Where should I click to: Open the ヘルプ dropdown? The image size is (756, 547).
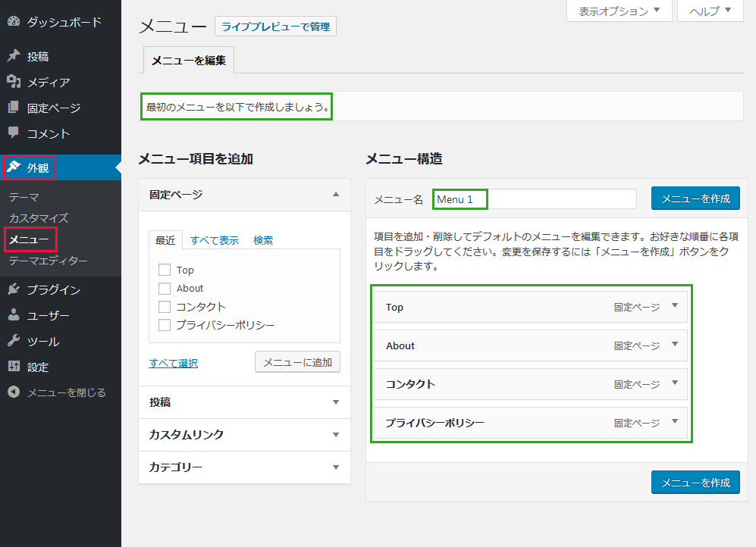(711, 11)
